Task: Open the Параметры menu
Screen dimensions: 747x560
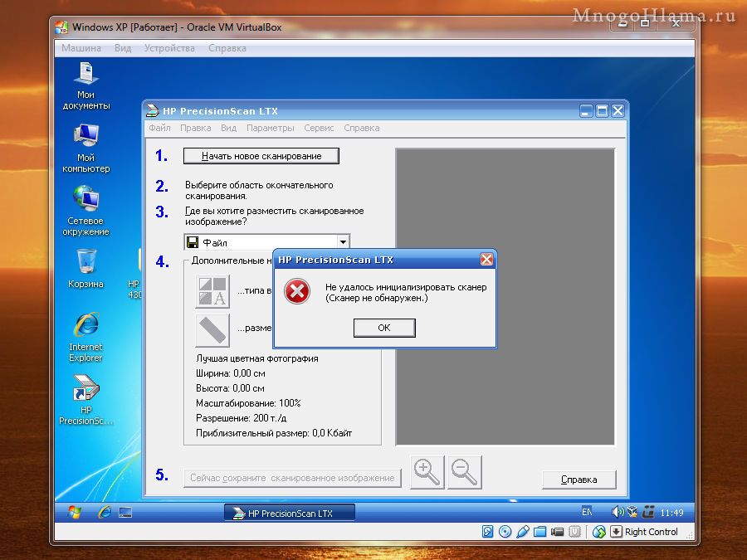Action: (270, 128)
